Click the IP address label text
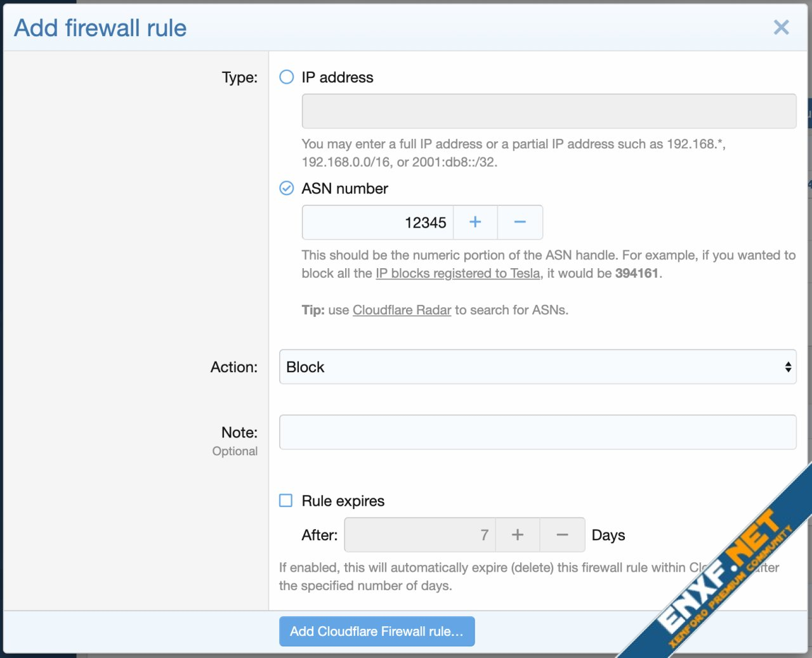812x658 pixels. pyautogui.click(x=337, y=77)
